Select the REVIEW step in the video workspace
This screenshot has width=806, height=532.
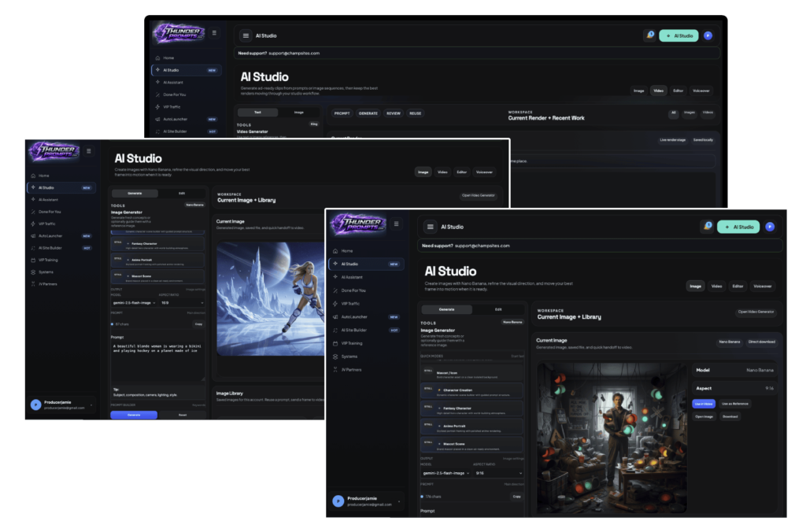(392, 113)
